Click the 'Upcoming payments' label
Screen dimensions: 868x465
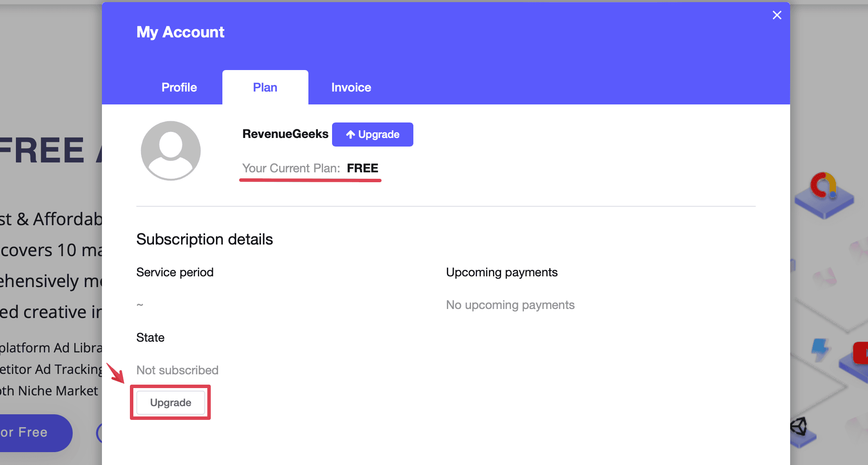[x=502, y=272]
